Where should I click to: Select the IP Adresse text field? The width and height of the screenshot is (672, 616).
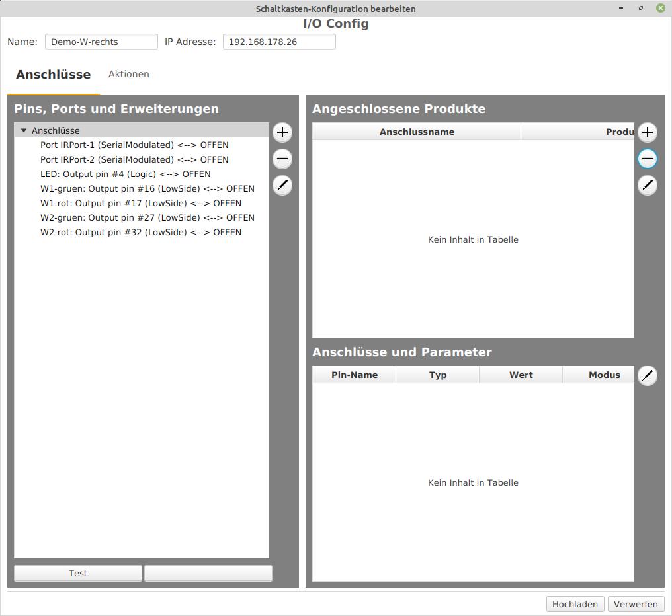[x=278, y=41]
